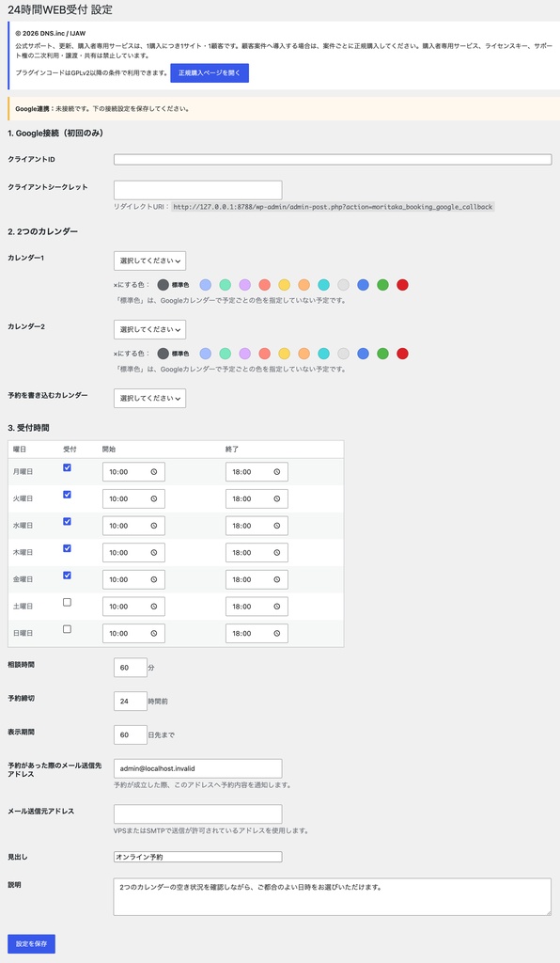
Task: Select light blue swatch for カレンダー2
Action: tap(206, 354)
